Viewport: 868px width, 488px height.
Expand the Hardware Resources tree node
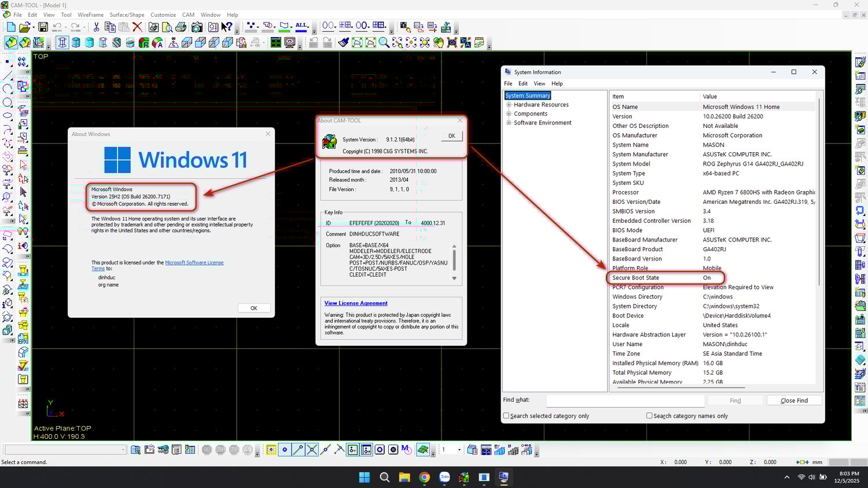(509, 105)
